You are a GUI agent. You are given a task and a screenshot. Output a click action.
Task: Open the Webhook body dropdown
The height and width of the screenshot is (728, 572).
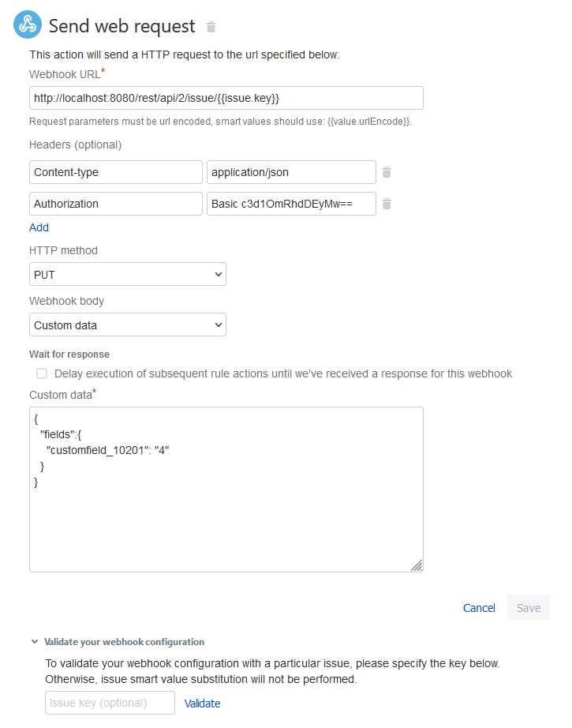click(x=128, y=325)
